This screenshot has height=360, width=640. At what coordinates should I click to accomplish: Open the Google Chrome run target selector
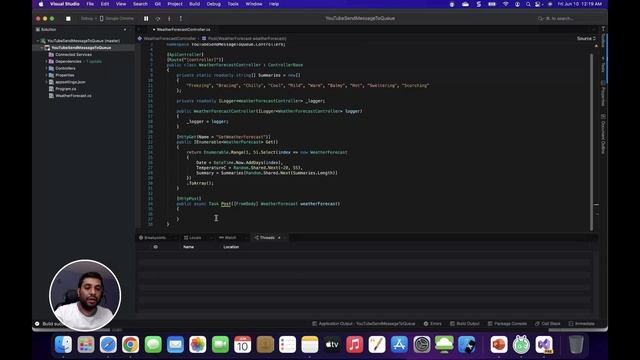click(117, 18)
